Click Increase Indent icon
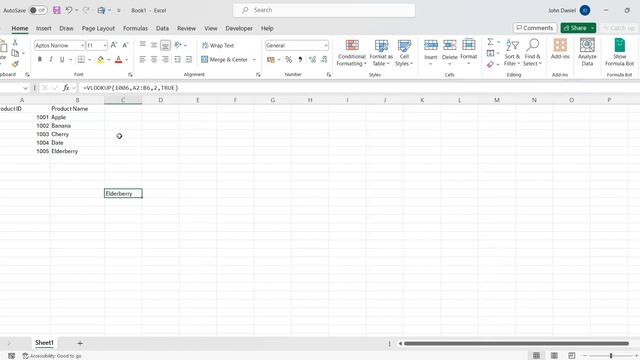The image size is (640, 360). coord(189,60)
